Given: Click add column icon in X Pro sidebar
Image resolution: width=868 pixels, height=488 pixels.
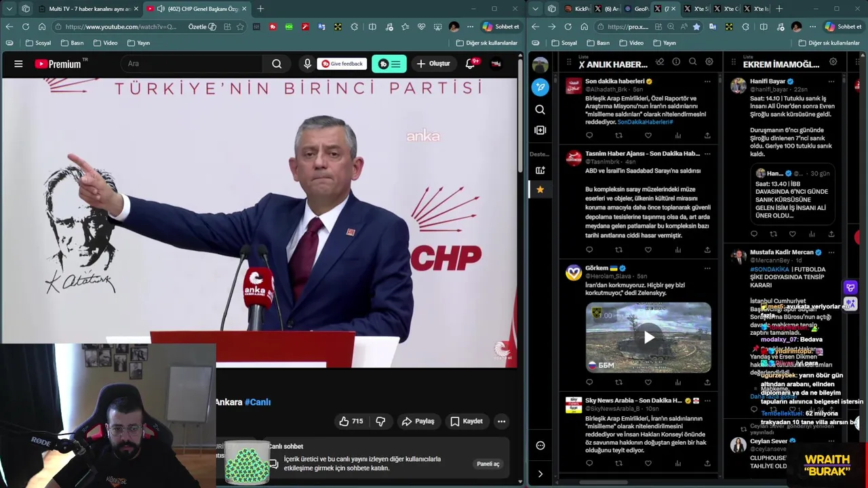Looking at the screenshot, I should tap(540, 129).
